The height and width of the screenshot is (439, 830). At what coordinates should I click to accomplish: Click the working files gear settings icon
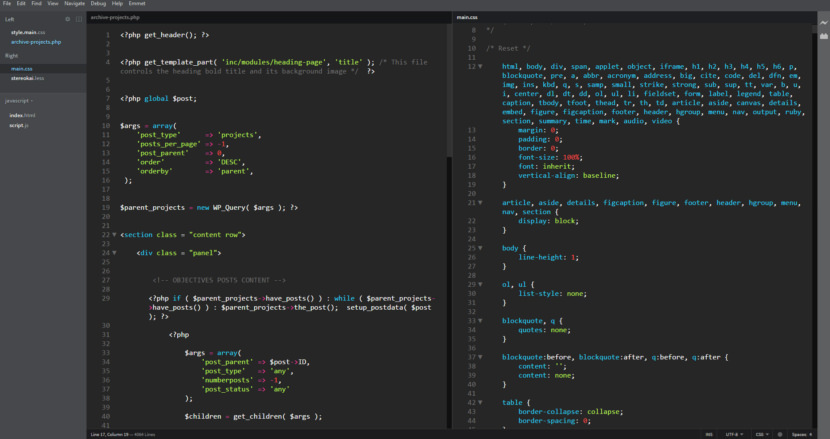68,19
